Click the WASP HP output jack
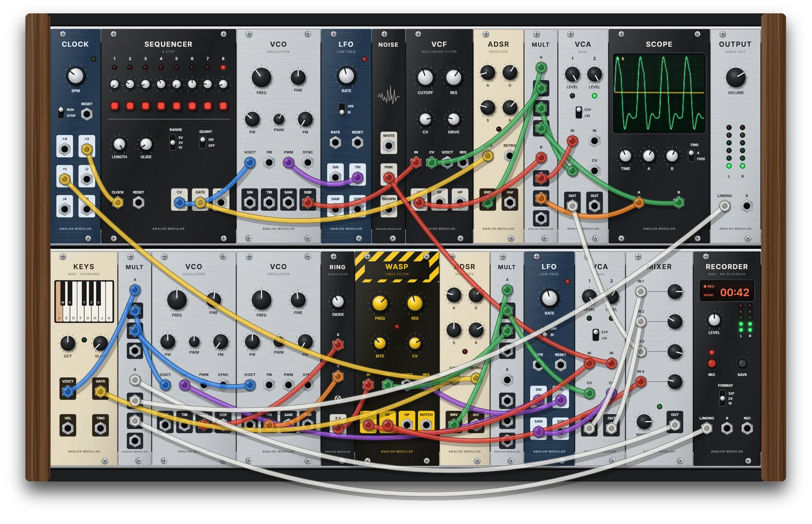Viewport: 812px width, 524px height. click(407, 424)
